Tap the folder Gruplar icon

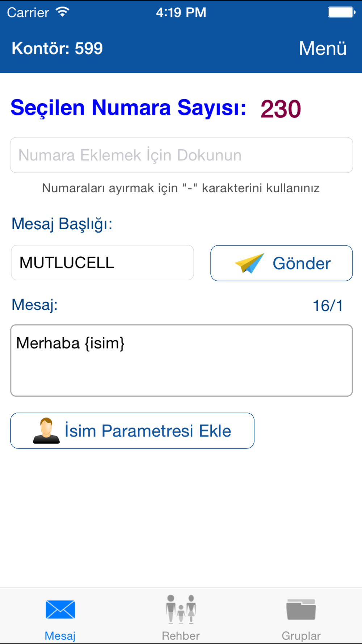click(301, 609)
